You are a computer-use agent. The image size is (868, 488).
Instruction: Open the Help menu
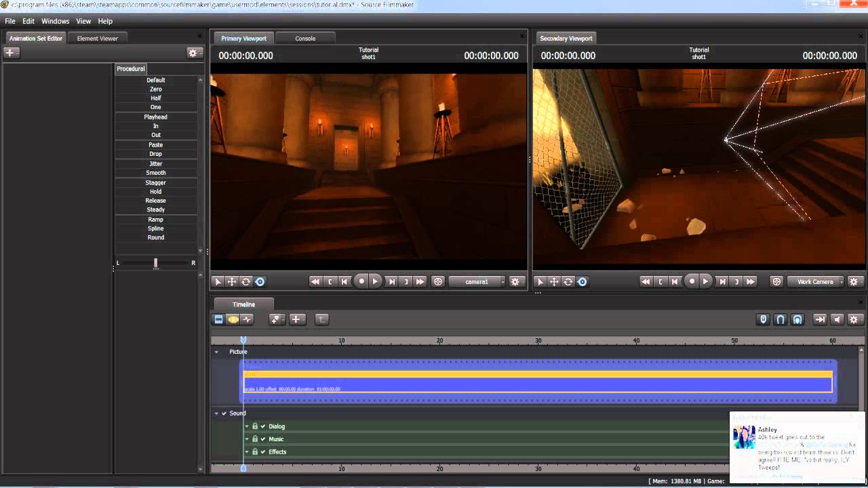(105, 21)
